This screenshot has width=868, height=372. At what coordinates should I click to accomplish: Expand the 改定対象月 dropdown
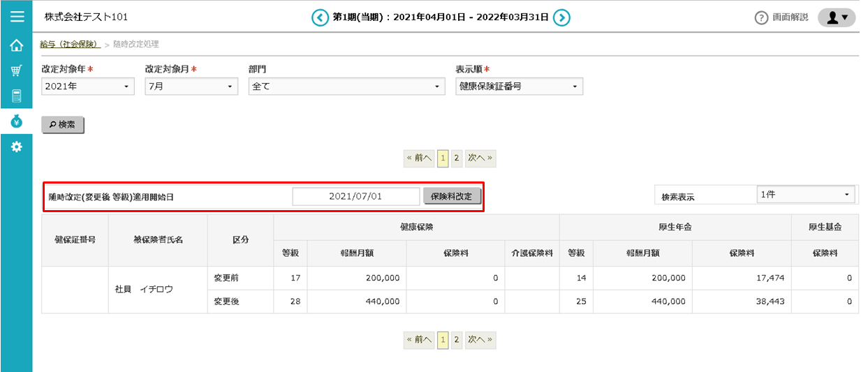[191, 87]
